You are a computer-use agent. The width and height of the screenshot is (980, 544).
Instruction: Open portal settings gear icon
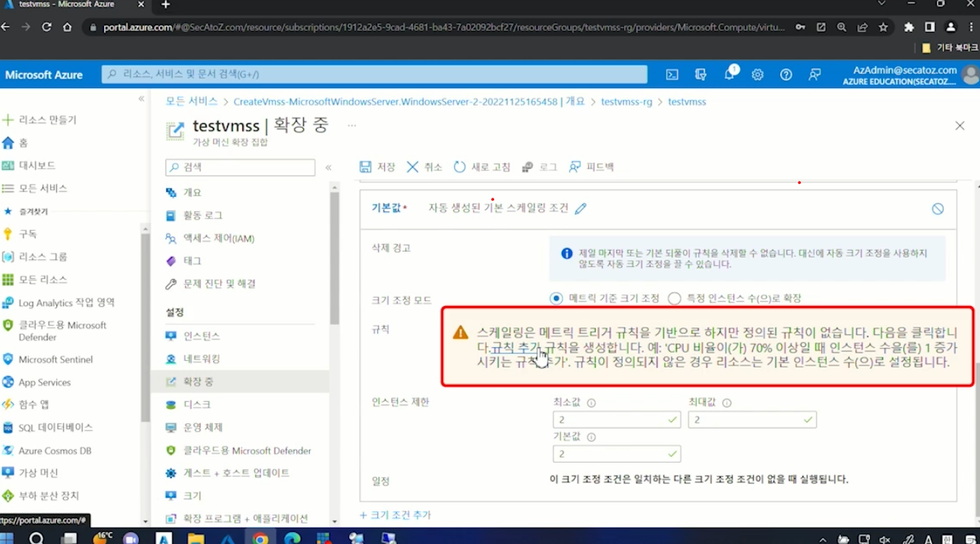tap(758, 74)
